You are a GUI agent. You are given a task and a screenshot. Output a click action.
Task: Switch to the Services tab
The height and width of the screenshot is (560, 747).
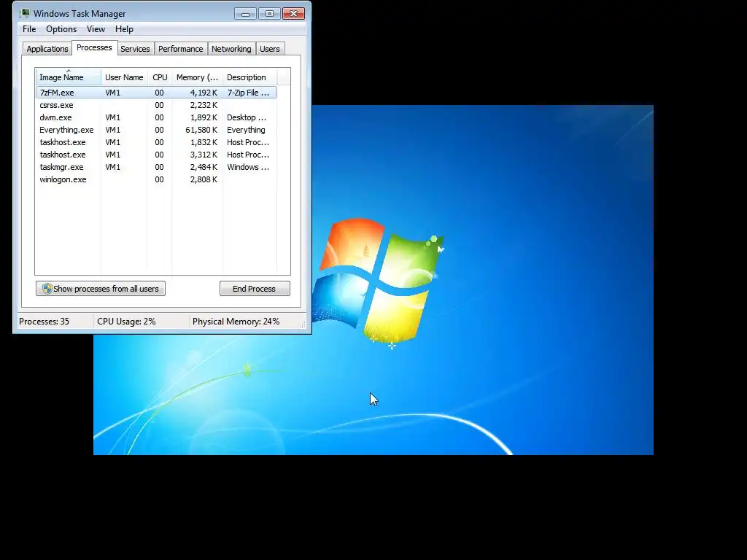click(135, 49)
